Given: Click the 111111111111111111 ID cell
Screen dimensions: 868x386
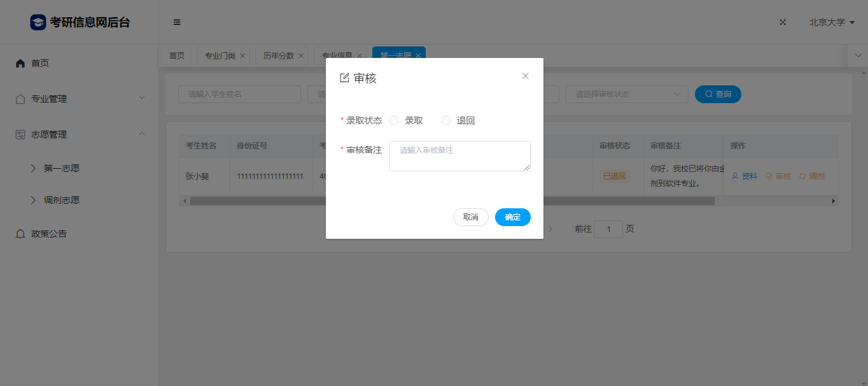Looking at the screenshot, I should pos(270,176).
